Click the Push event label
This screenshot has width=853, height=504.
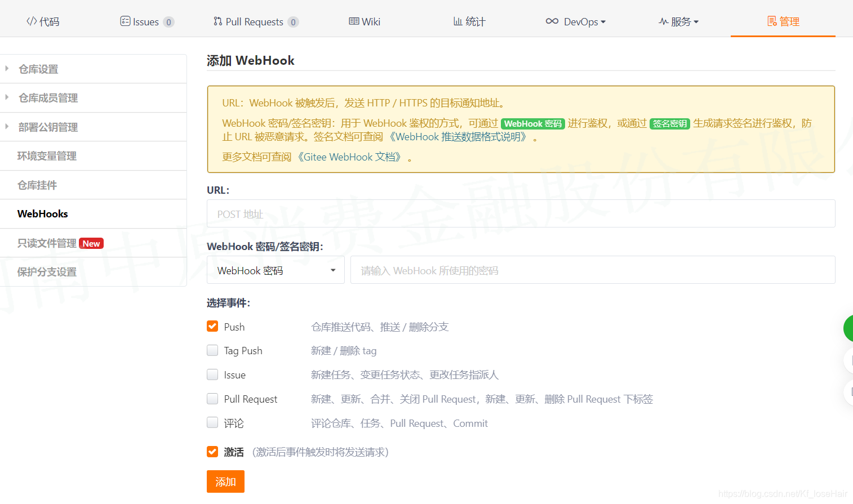pyautogui.click(x=234, y=327)
